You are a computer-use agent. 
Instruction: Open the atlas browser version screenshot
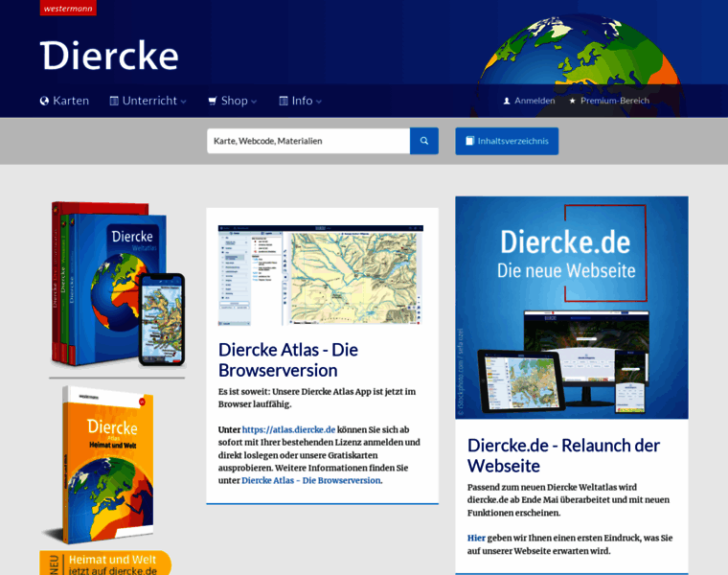coord(321,275)
